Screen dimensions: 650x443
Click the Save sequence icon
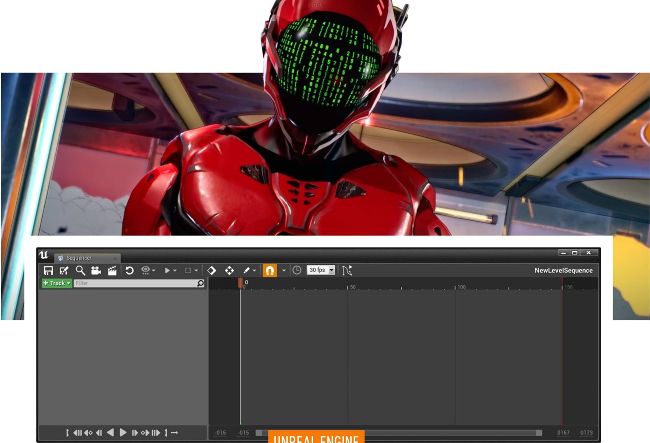(48, 270)
